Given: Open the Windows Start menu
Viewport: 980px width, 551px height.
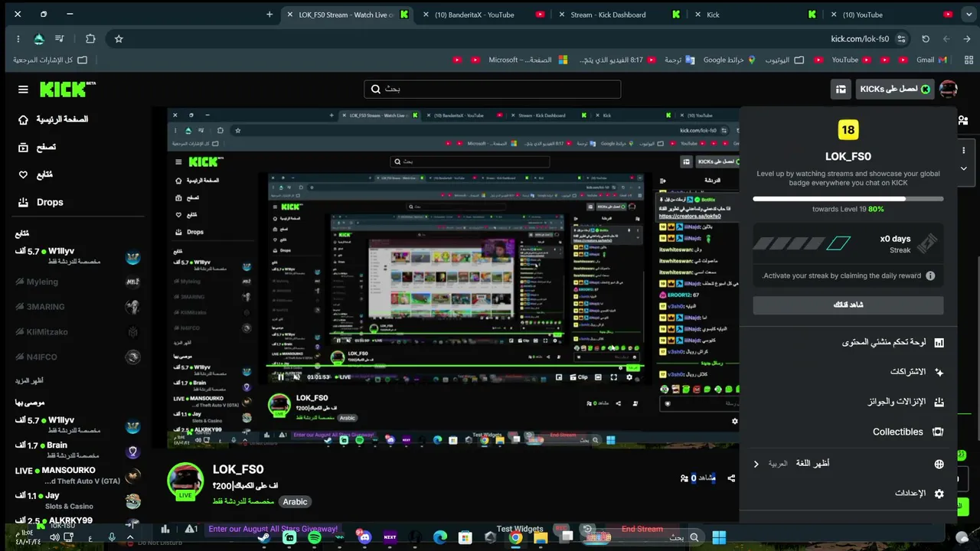Looking at the screenshot, I should [719, 537].
